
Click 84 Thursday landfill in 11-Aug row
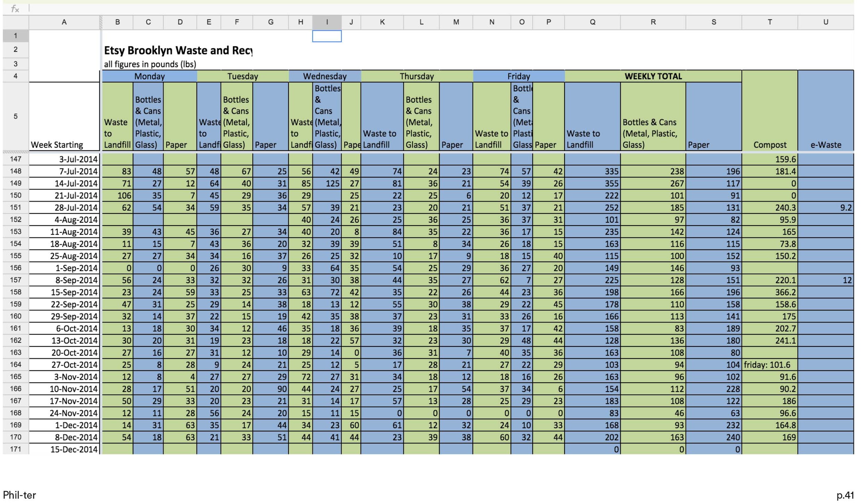382,232
